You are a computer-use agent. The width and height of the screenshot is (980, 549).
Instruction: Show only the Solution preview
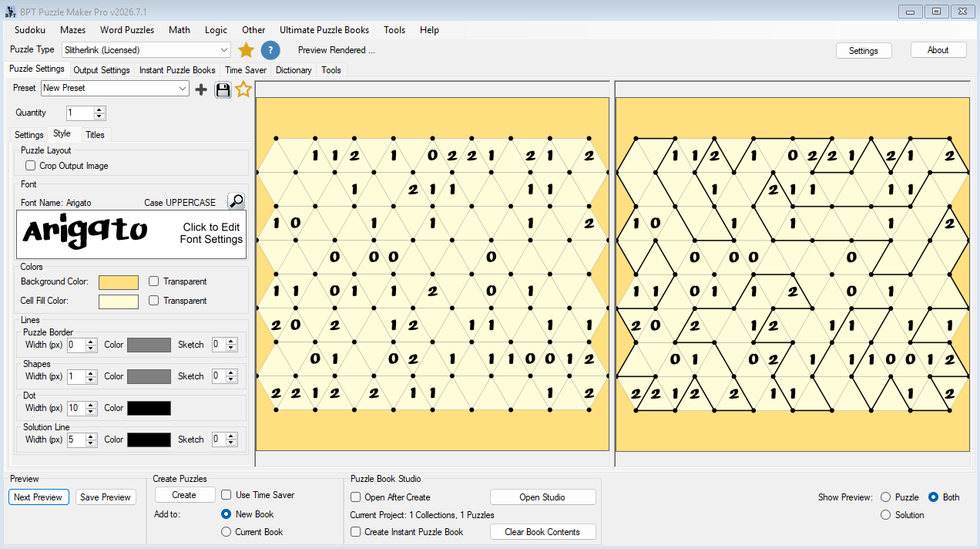click(885, 515)
